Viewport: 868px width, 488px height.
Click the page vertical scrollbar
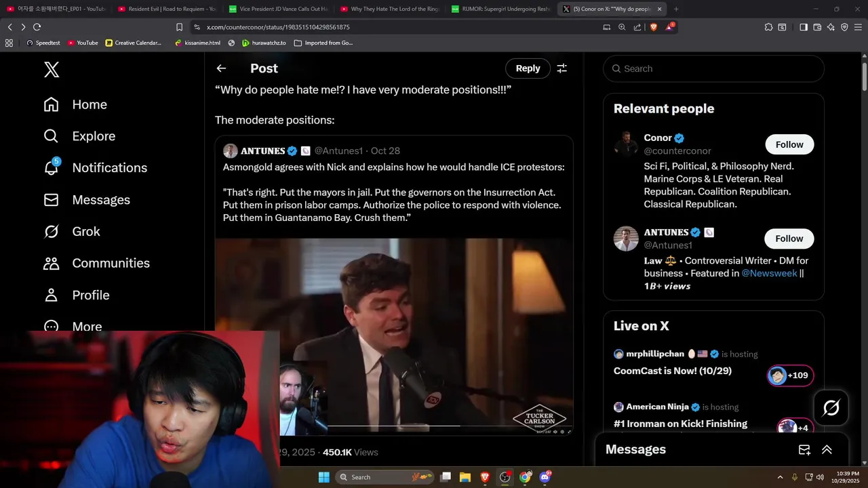tap(865, 76)
